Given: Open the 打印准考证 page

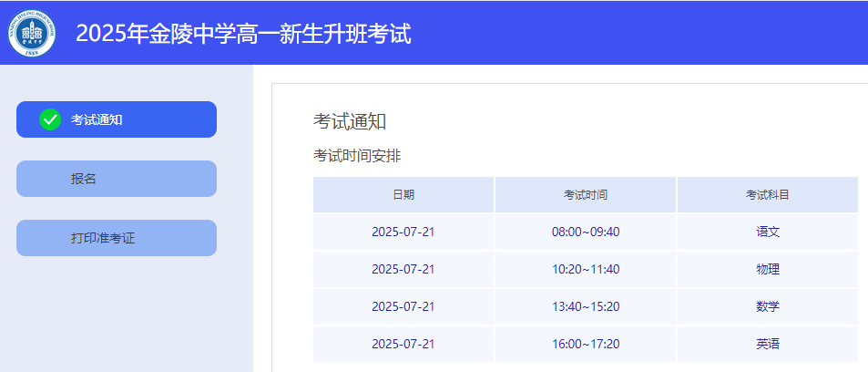Looking at the screenshot, I should pyautogui.click(x=117, y=238).
